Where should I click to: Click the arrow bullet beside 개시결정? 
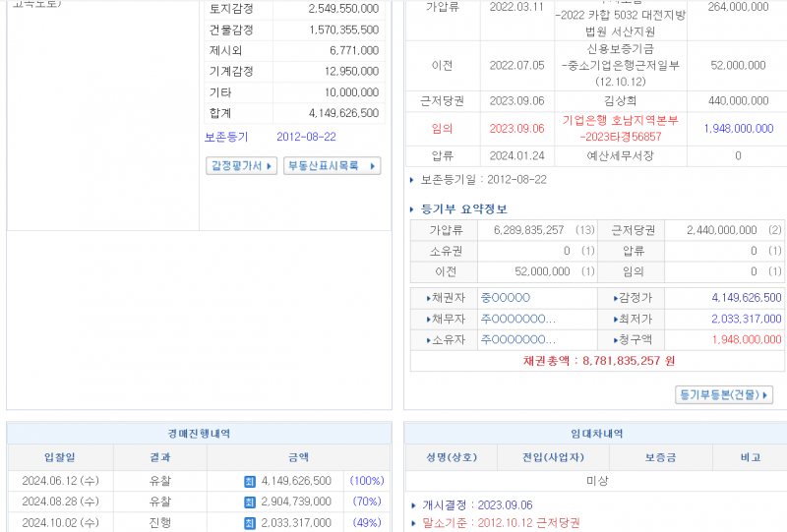tap(413, 505)
